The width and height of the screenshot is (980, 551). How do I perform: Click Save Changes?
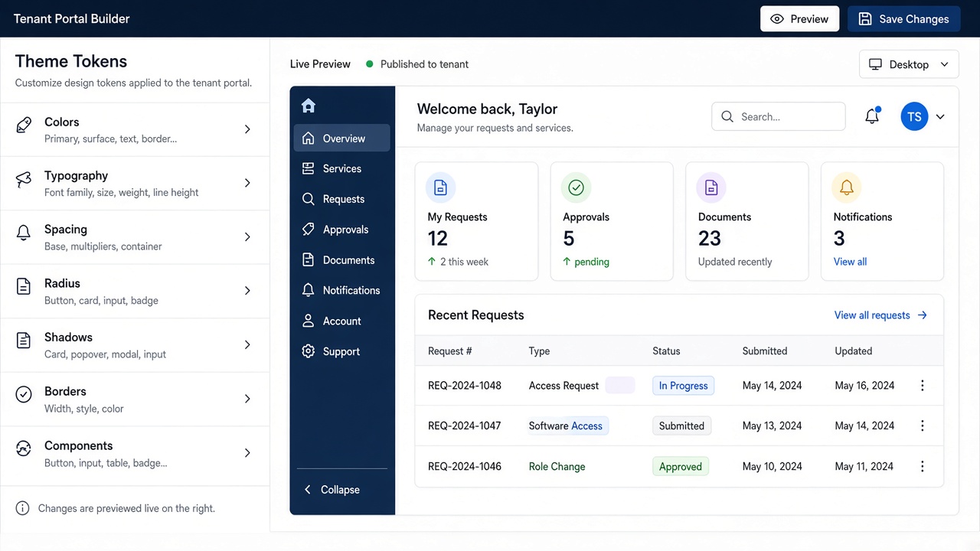(x=903, y=19)
